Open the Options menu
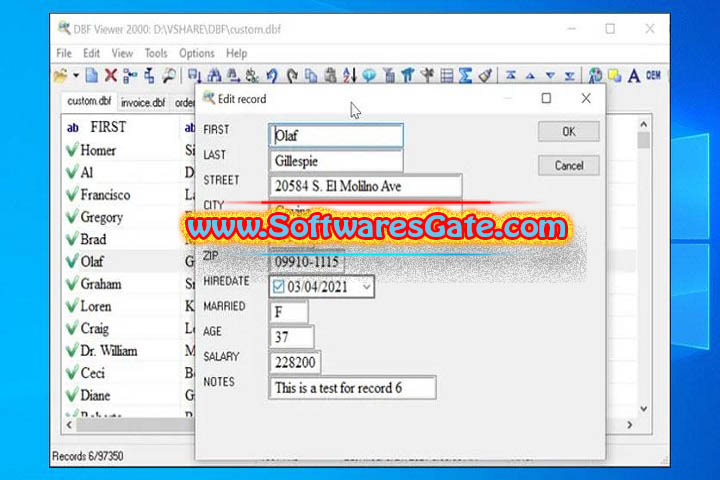This screenshot has height=480, width=720. pyautogui.click(x=197, y=53)
